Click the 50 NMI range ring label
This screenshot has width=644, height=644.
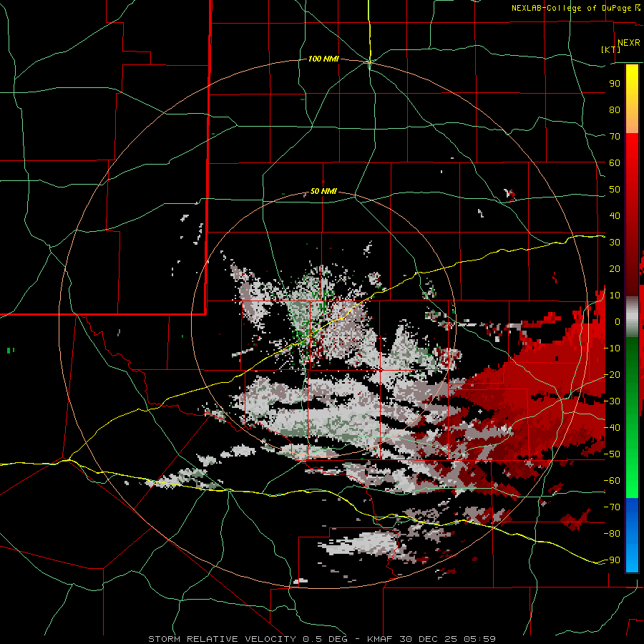coord(323,191)
